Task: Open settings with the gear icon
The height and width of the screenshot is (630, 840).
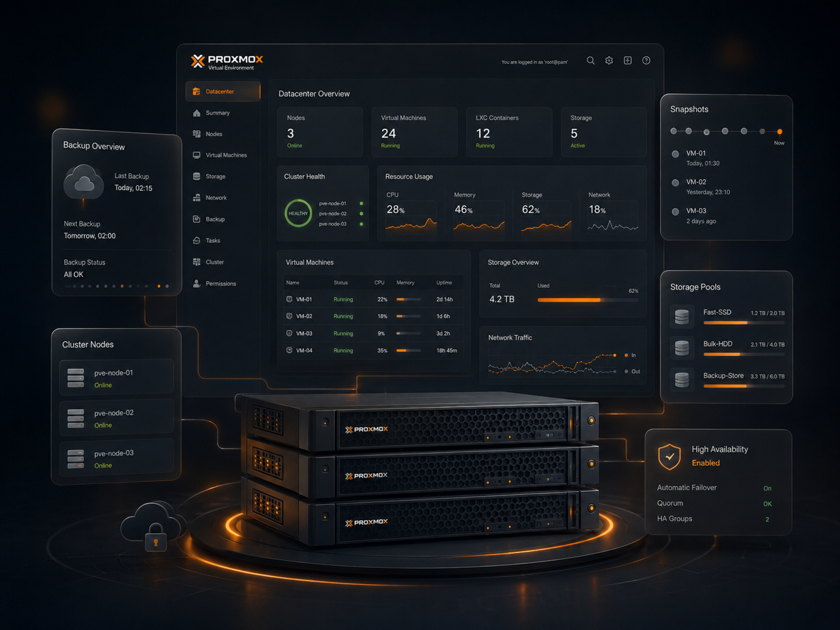Action: tap(609, 60)
